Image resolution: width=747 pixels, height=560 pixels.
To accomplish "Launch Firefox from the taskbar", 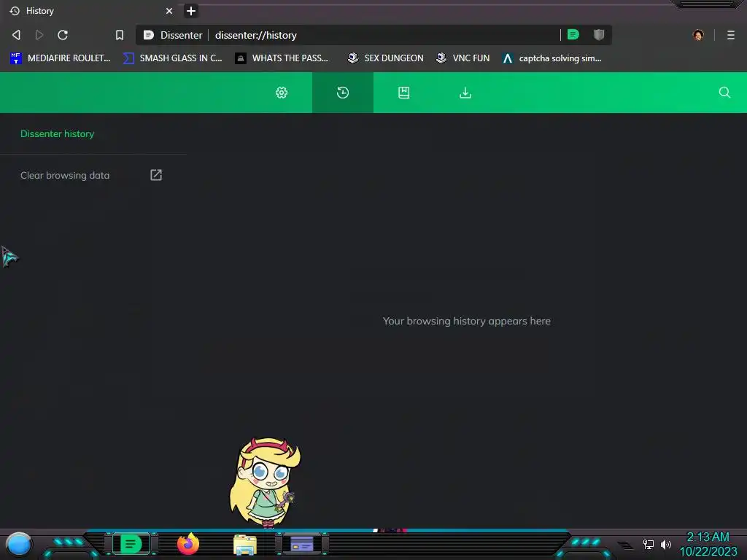I will point(188,544).
